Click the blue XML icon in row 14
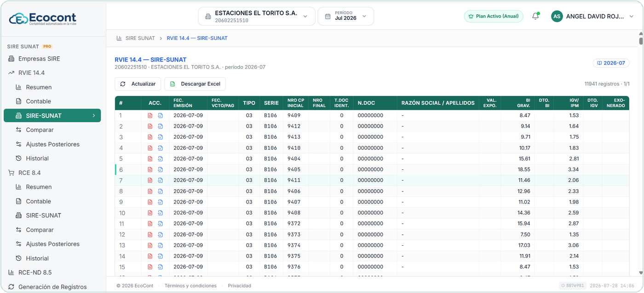 point(160,256)
